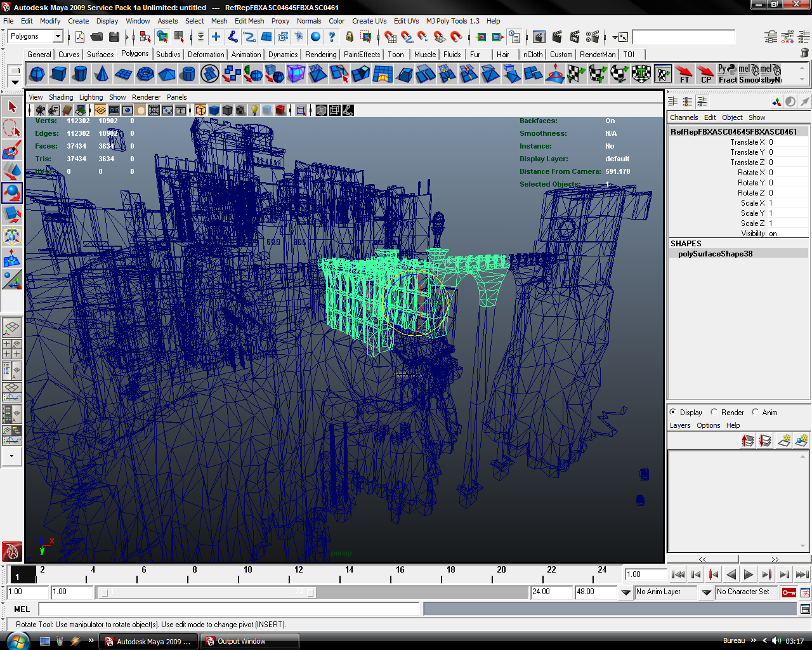Click the save scene icon
The image size is (812, 650).
click(x=114, y=37)
